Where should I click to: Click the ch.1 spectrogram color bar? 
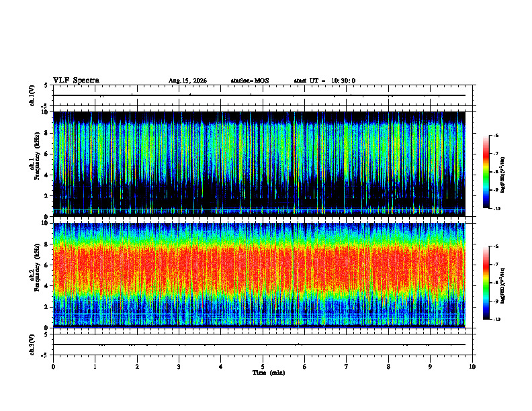coord(486,172)
